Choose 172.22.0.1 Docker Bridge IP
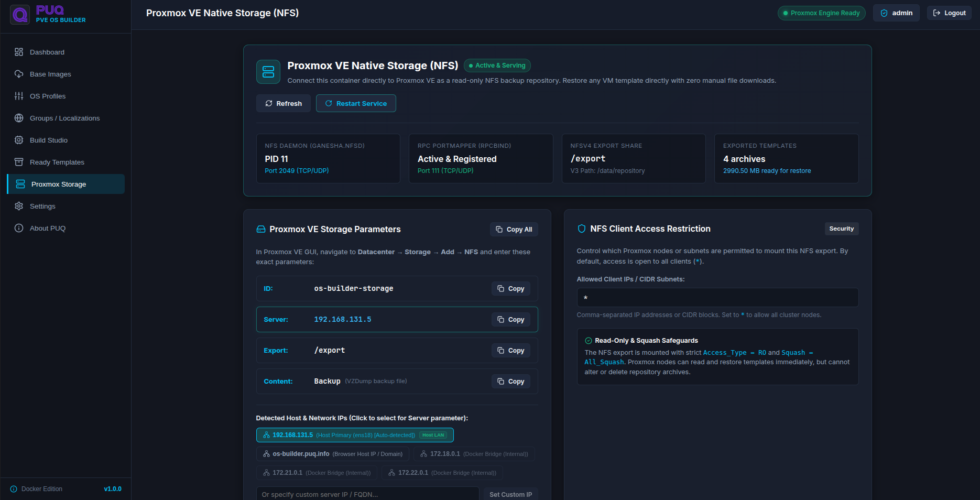Image resolution: width=980 pixels, height=500 pixels. (x=442, y=473)
